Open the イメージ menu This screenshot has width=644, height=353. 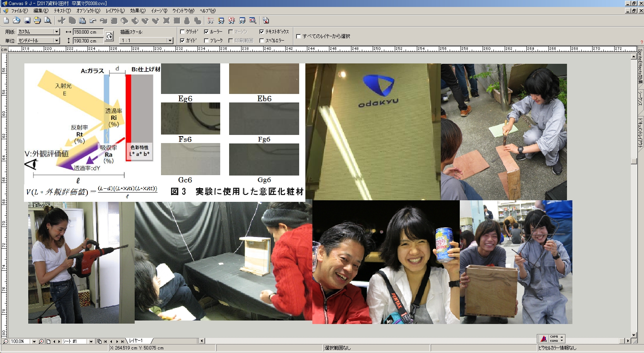[159, 11]
